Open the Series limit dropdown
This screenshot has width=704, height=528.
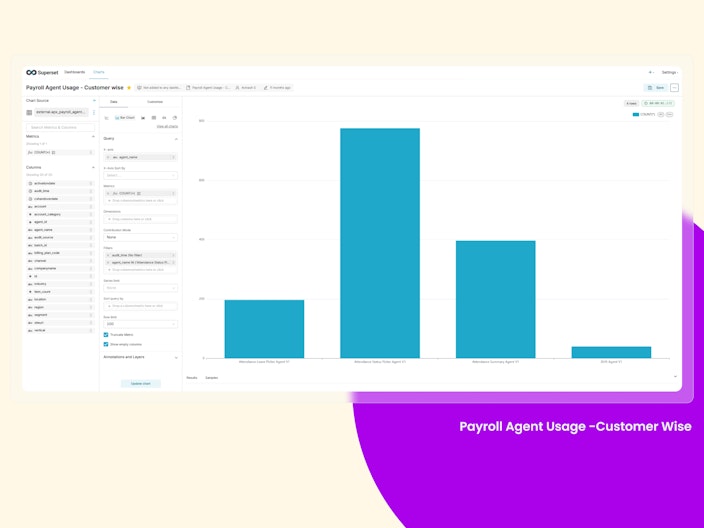(x=141, y=288)
